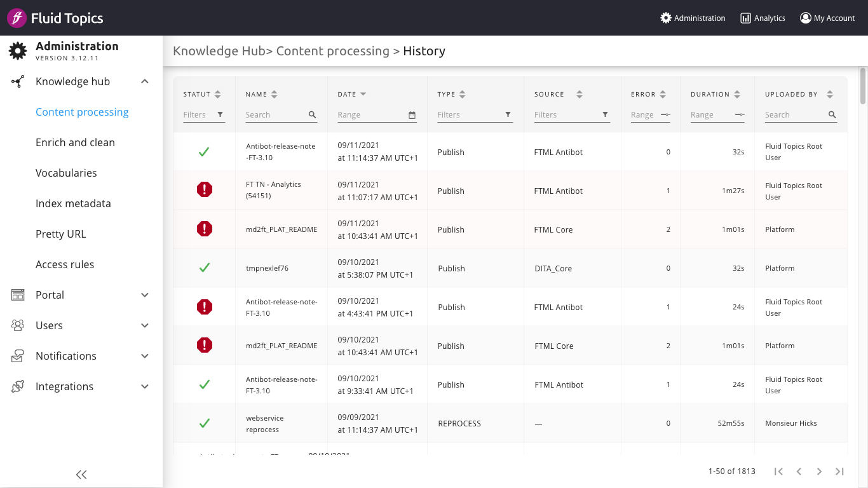Viewport: 868px width, 488px height.
Task: Sort table by Date column
Action: [363, 94]
